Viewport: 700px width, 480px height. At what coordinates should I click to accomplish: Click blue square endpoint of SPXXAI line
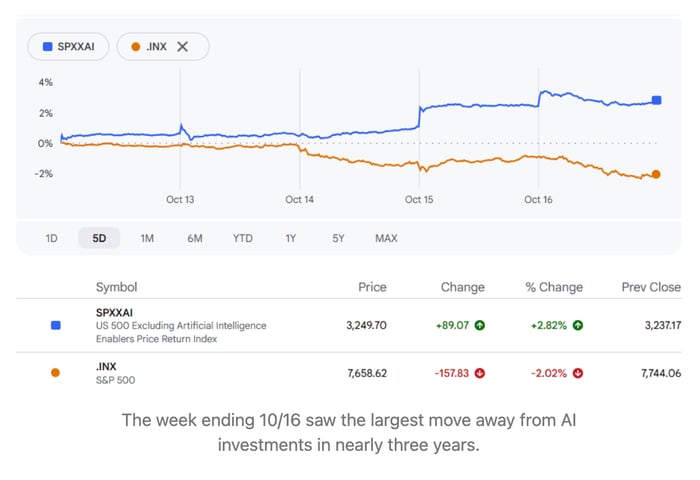(656, 100)
